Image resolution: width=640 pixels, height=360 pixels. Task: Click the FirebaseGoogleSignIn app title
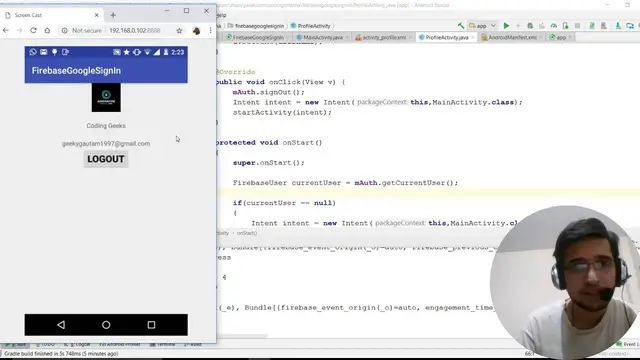76,71
